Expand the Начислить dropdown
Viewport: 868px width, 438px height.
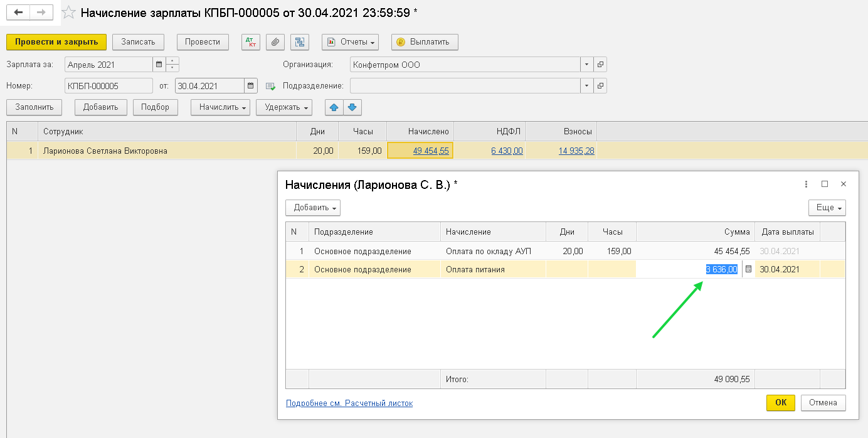pyautogui.click(x=220, y=107)
